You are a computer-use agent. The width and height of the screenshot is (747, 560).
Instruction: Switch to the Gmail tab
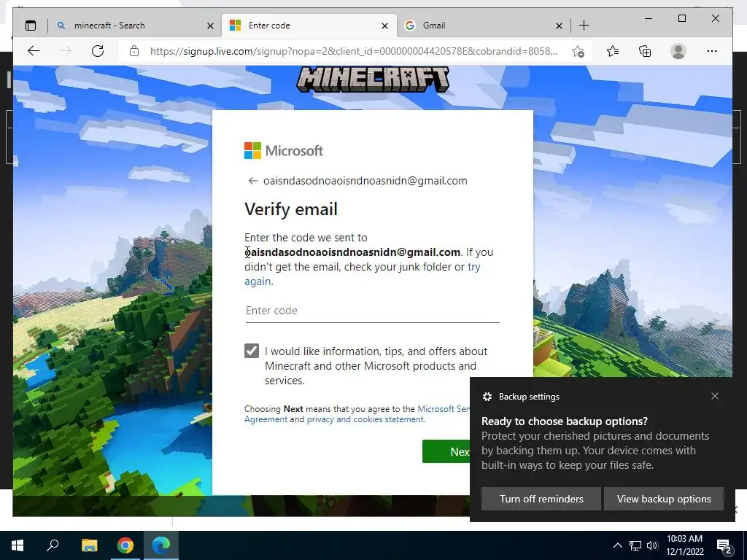pyautogui.click(x=483, y=26)
